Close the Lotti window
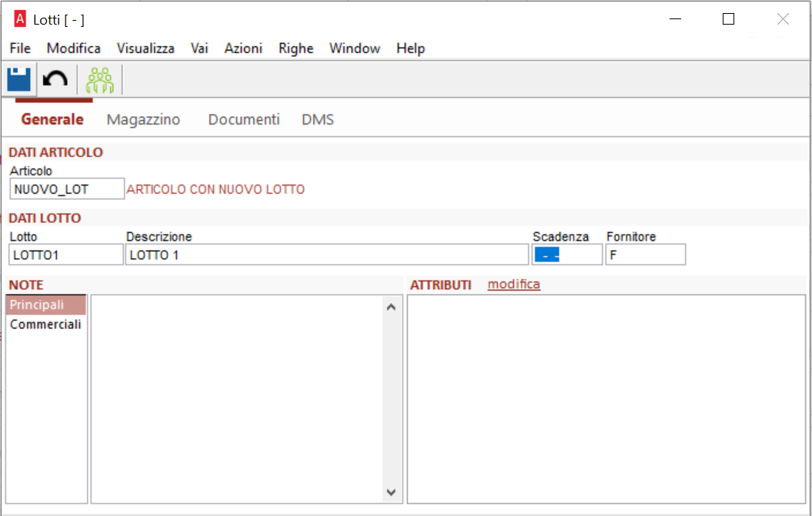The height and width of the screenshot is (516, 812). pyautogui.click(x=783, y=19)
